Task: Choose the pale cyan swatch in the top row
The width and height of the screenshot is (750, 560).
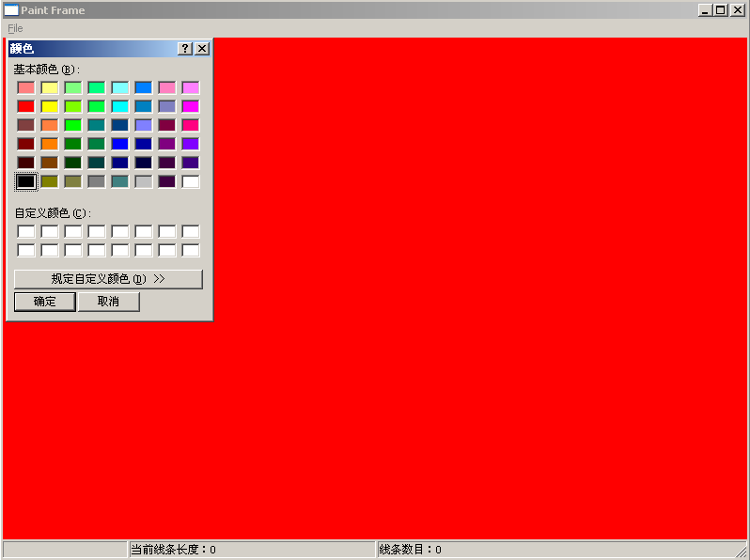Action: coord(120,87)
